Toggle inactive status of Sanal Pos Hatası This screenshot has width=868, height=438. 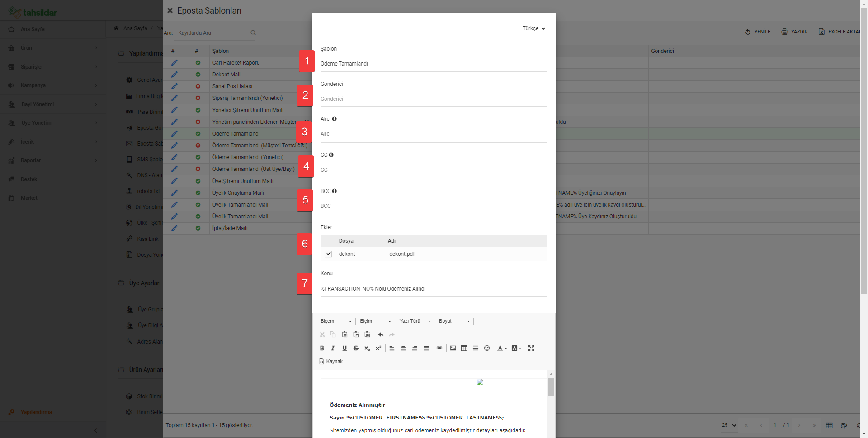click(x=198, y=86)
